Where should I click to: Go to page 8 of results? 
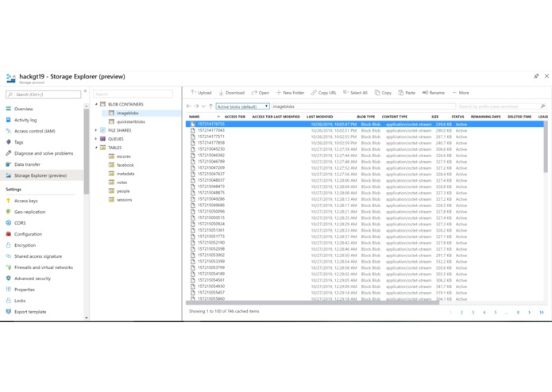[x=518, y=313]
